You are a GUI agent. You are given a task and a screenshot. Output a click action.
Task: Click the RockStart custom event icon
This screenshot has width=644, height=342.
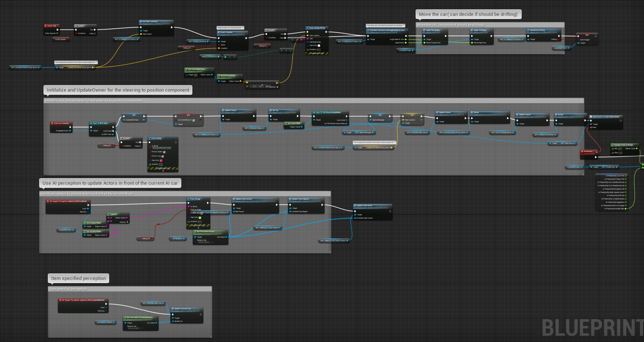pos(582,151)
